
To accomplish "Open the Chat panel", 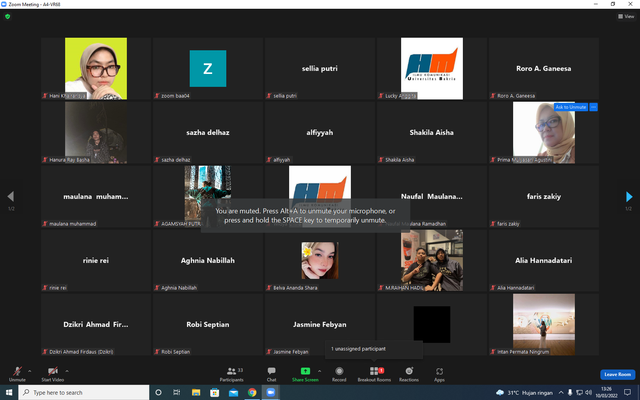I will (271, 374).
